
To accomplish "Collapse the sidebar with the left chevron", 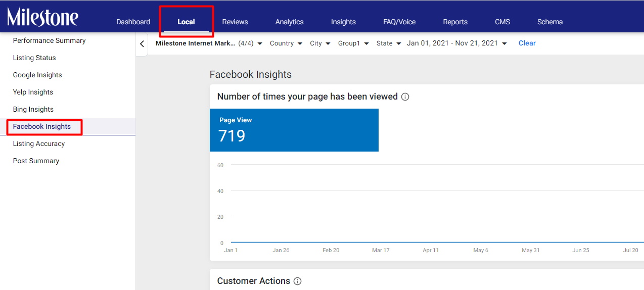I will (142, 44).
